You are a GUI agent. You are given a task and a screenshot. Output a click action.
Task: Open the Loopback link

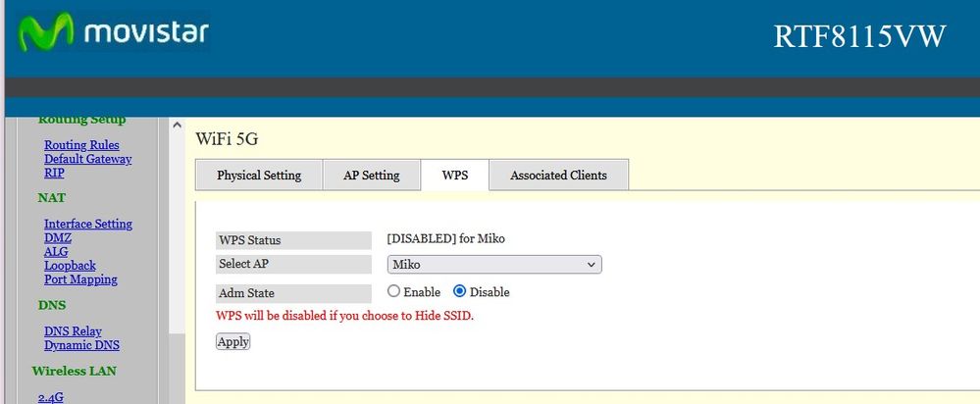(70, 265)
